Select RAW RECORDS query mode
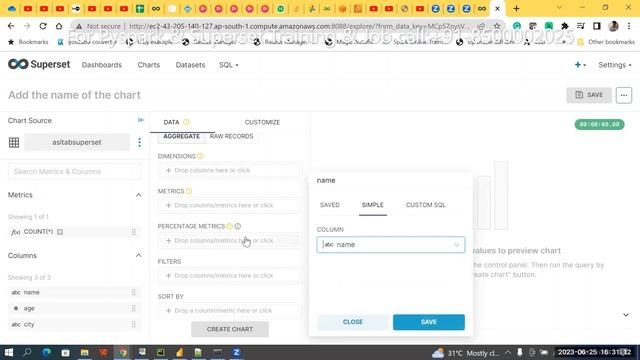 pyautogui.click(x=231, y=136)
